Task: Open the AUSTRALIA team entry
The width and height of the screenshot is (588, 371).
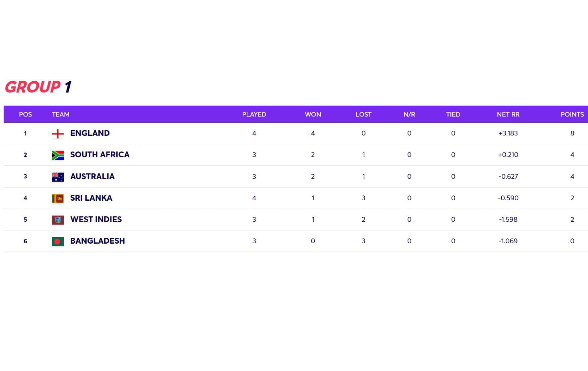Action: 92,177
